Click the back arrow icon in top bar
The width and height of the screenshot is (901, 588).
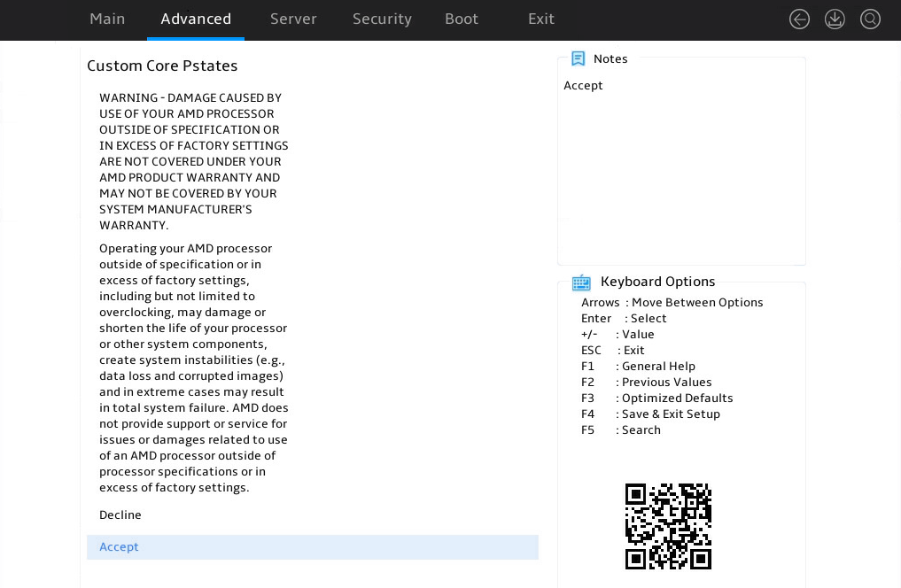coord(799,19)
